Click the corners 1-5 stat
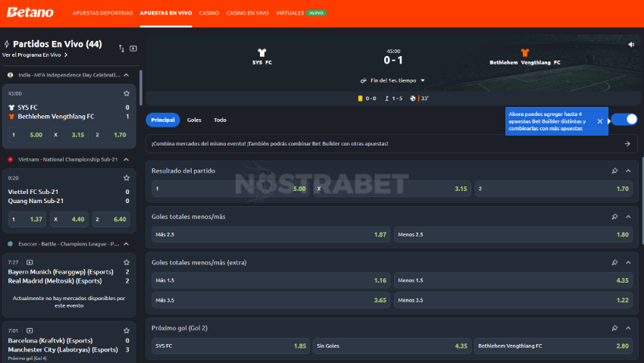 (393, 99)
